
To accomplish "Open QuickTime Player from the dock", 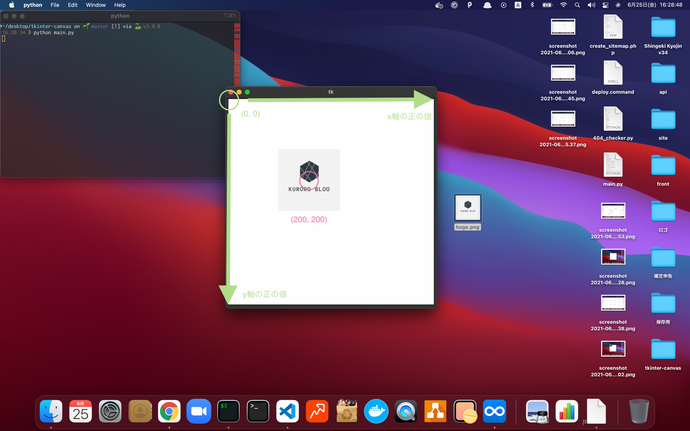I will (x=406, y=411).
